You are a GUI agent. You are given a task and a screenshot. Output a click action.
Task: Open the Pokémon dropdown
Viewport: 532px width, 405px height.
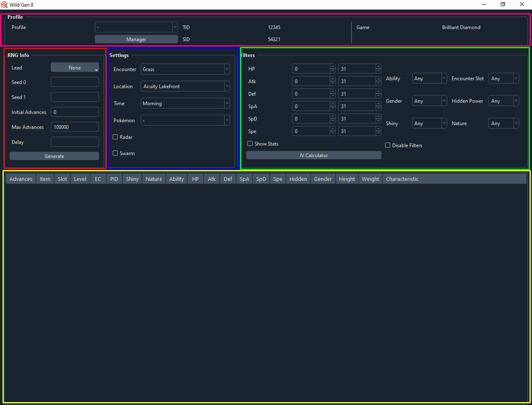click(x=185, y=121)
